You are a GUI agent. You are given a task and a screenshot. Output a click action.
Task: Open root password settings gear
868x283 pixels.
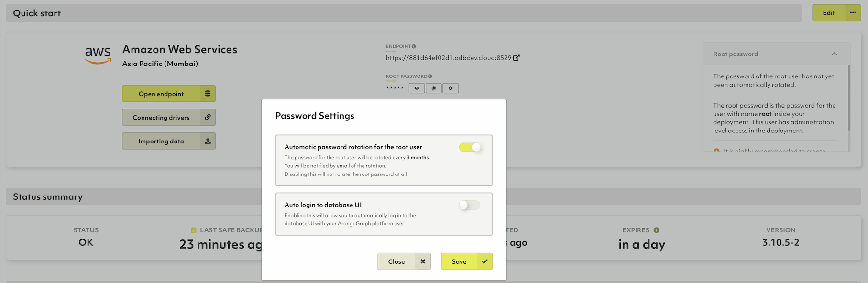(450, 88)
